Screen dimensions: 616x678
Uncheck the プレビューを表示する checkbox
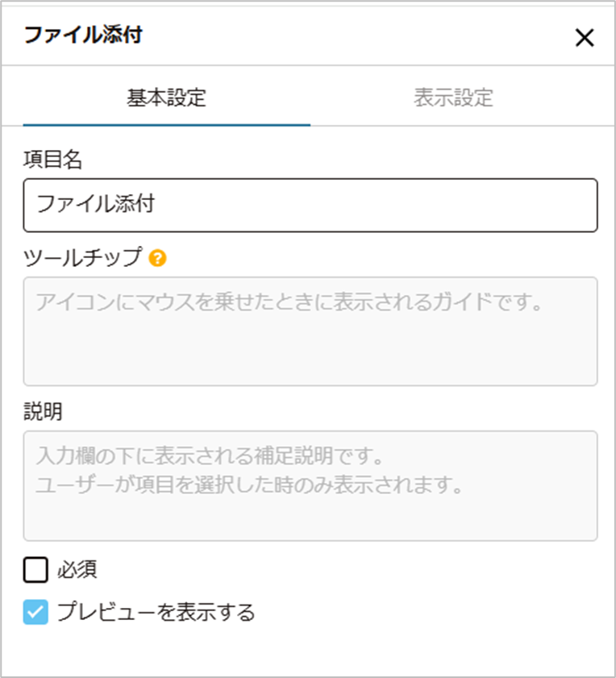point(35,612)
